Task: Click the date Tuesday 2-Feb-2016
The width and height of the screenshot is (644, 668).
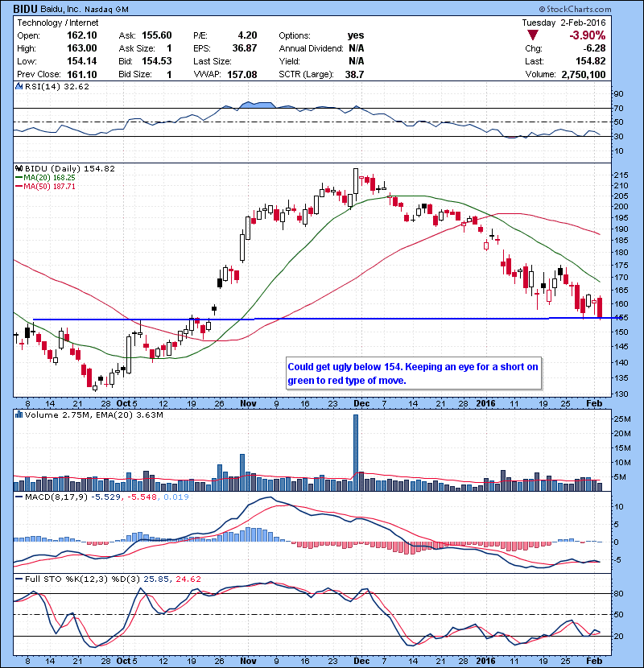Action: coord(563,23)
